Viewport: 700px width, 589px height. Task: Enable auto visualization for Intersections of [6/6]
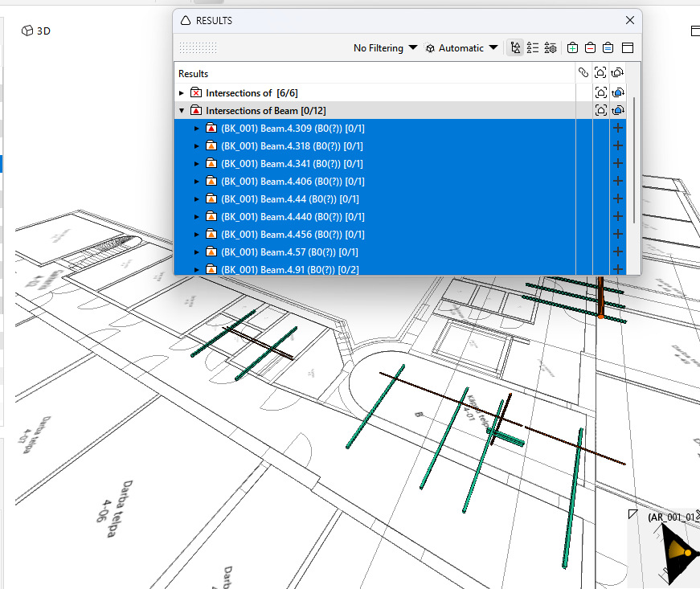tap(618, 92)
